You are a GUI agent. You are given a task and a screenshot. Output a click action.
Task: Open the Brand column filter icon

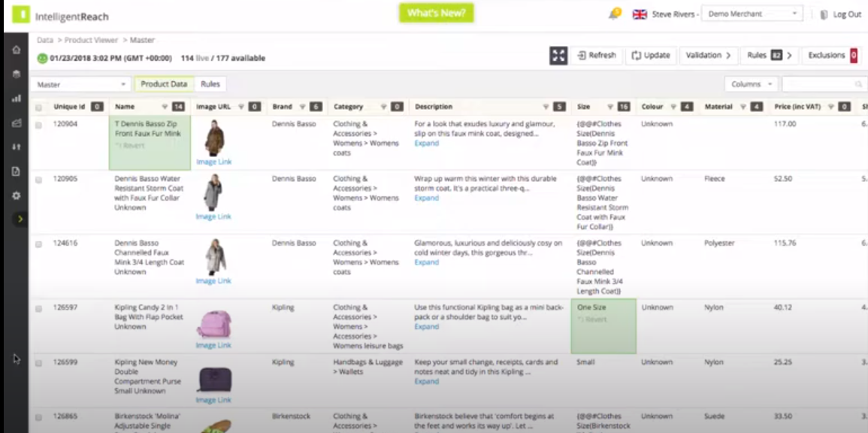click(x=302, y=107)
